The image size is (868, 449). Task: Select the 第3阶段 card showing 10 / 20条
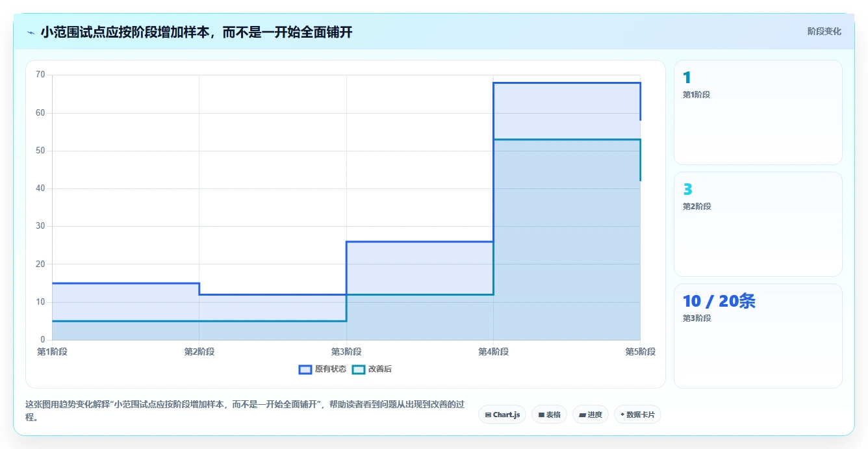pos(758,336)
